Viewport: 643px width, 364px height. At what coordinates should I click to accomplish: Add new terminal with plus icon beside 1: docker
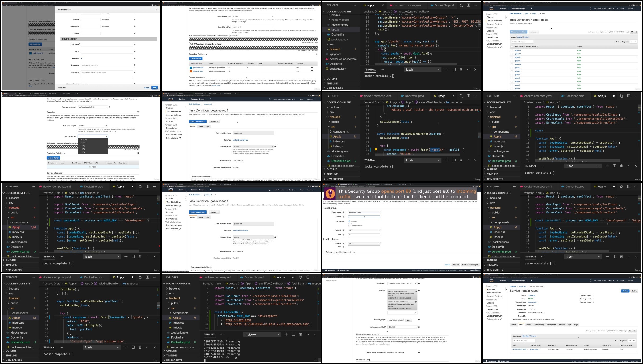[x=286, y=334]
